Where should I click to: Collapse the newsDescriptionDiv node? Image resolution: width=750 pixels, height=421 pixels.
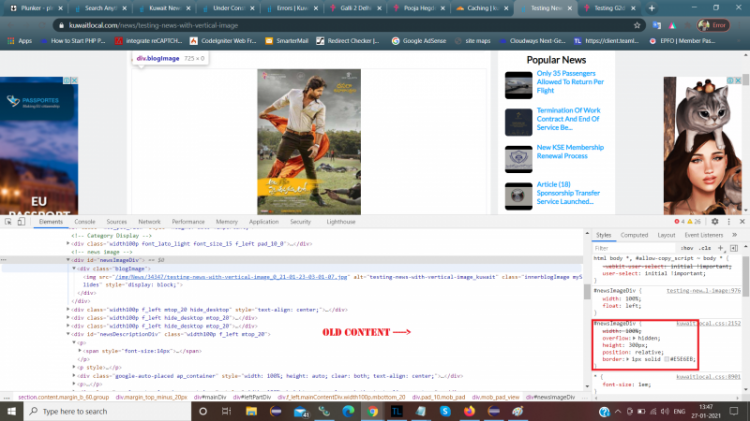[68, 334]
